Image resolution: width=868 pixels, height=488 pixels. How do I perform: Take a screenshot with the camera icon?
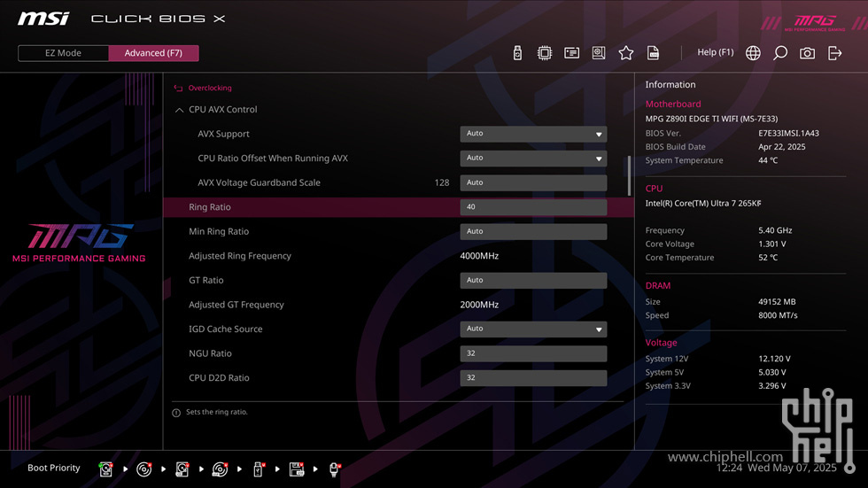807,53
